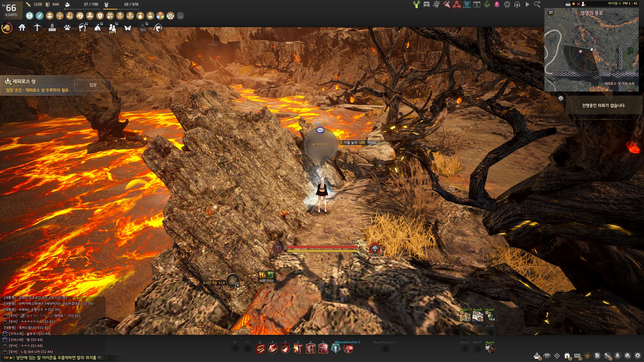Screen dimensions: 644x362
Task: Click the butterfly icon
Action: [x=128, y=28]
